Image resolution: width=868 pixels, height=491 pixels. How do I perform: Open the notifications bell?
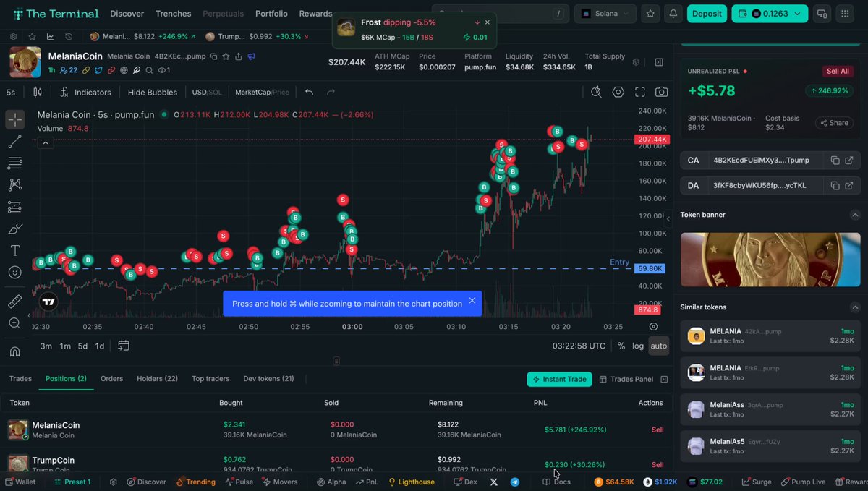pos(673,14)
